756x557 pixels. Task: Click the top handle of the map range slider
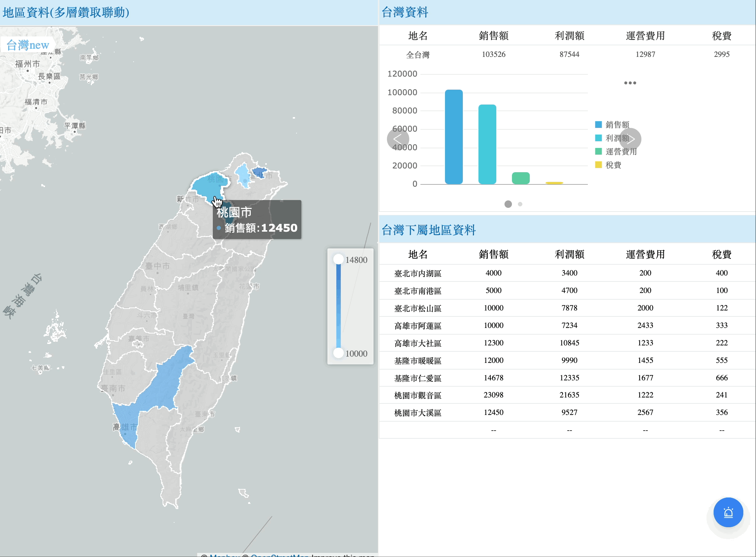pyautogui.click(x=338, y=259)
